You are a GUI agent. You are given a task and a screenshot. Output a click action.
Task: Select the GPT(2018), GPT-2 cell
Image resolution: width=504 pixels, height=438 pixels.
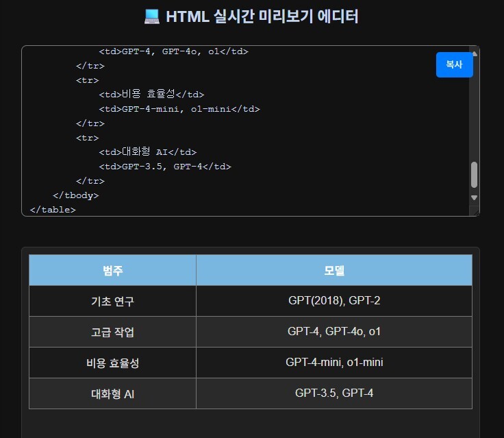[x=334, y=301]
